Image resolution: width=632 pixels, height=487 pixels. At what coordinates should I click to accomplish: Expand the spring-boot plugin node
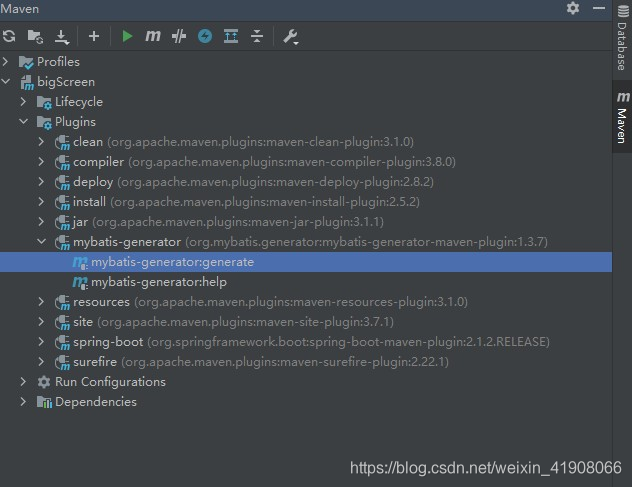[41, 341]
